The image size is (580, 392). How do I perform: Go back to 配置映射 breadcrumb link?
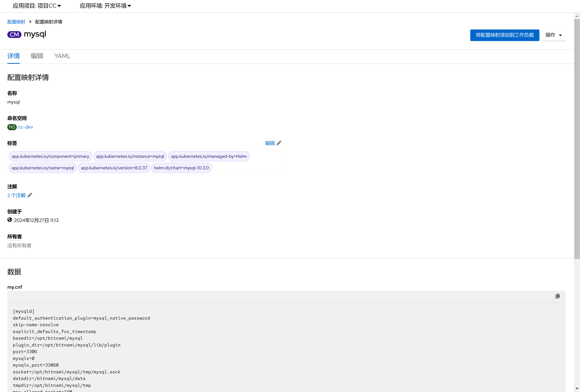[x=16, y=22]
